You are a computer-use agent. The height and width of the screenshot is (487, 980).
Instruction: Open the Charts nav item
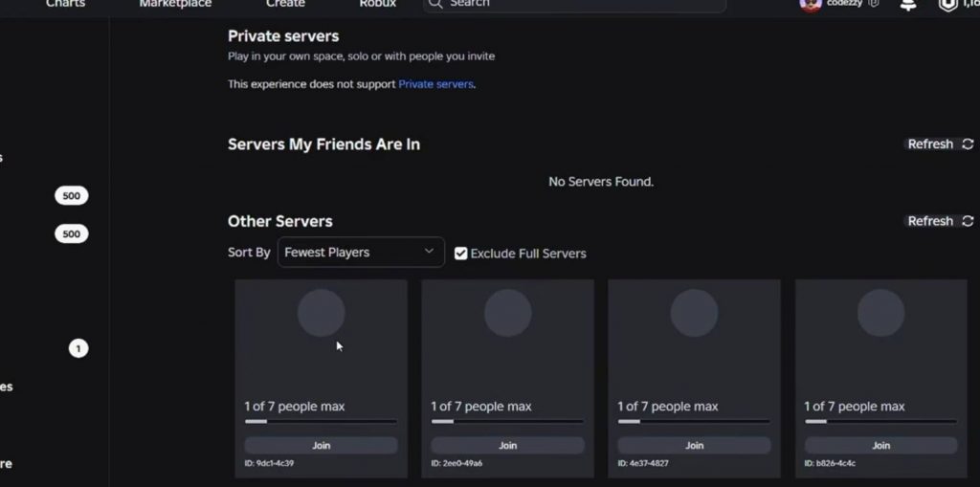(65, 3)
